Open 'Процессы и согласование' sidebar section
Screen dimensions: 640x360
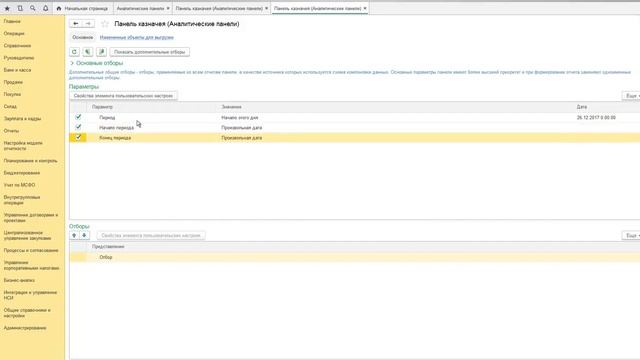point(31,251)
